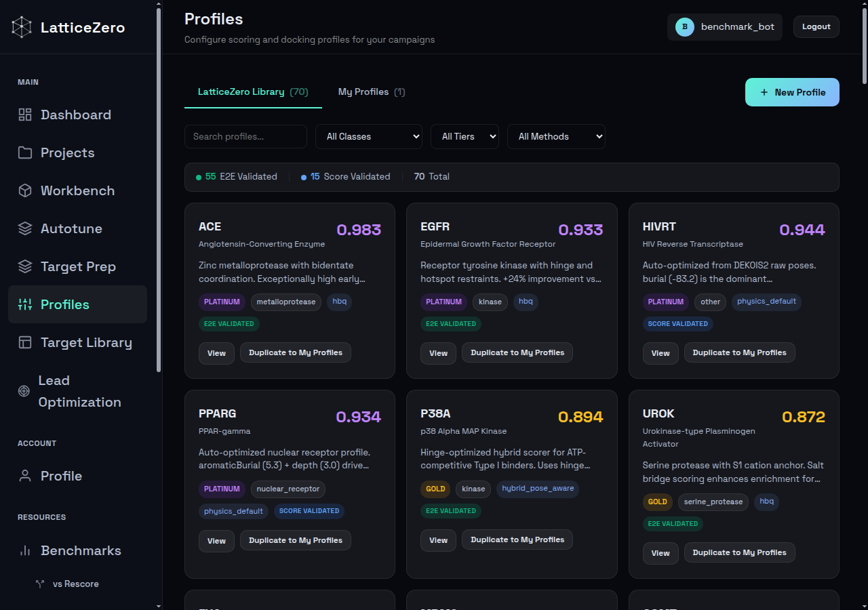Duplicate PPARG to My Profiles
868x610 pixels.
point(296,540)
